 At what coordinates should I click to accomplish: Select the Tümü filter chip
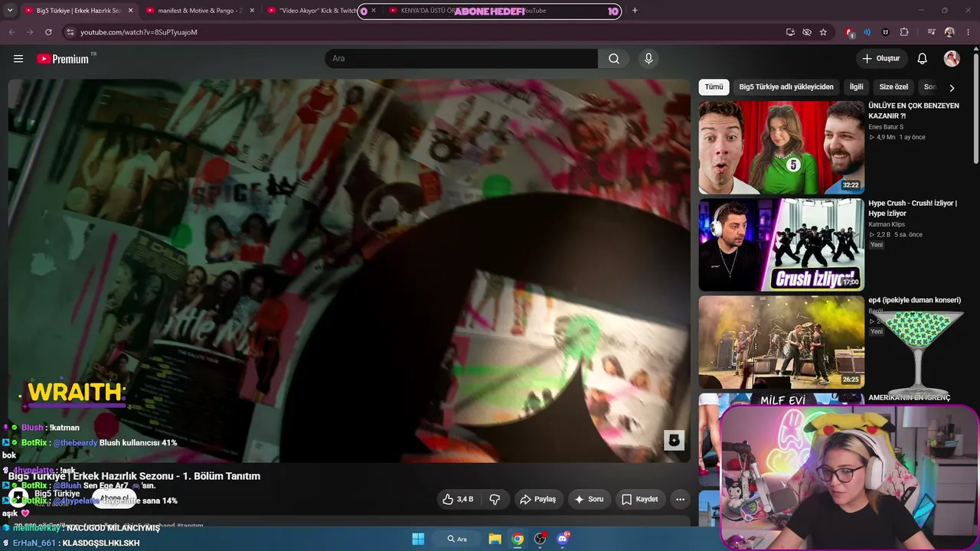(714, 87)
